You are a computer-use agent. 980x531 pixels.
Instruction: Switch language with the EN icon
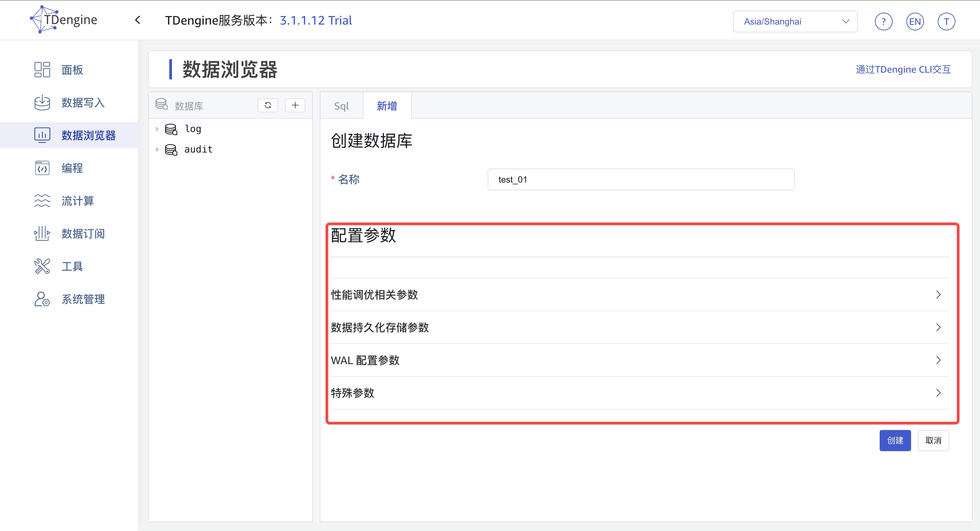914,22
